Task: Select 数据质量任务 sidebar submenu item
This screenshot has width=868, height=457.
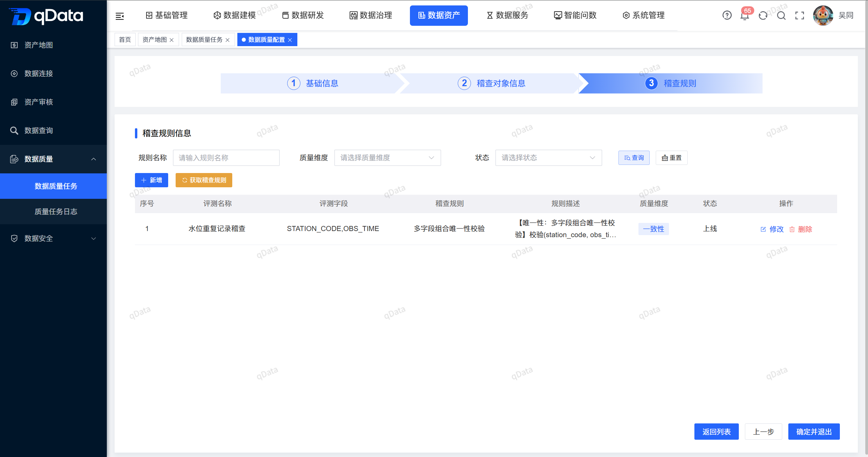Action: pyautogui.click(x=53, y=186)
